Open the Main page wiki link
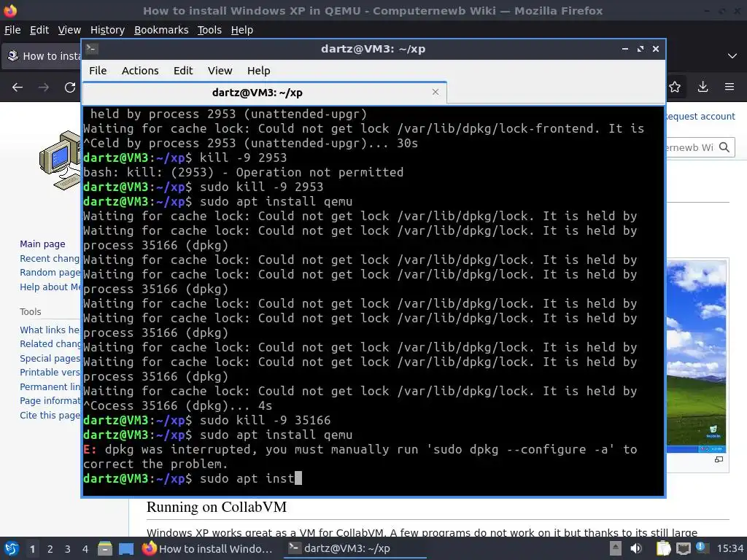The width and height of the screenshot is (747, 560). pyautogui.click(x=42, y=244)
